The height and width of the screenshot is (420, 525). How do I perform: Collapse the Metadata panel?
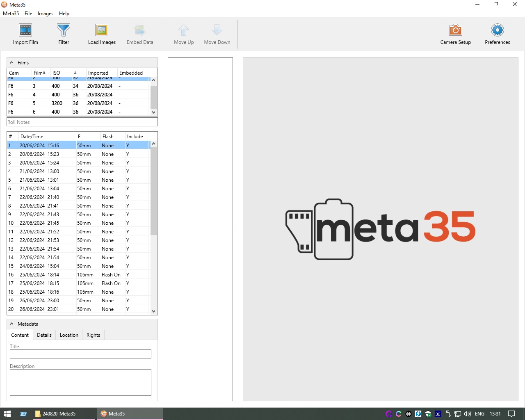point(12,324)
